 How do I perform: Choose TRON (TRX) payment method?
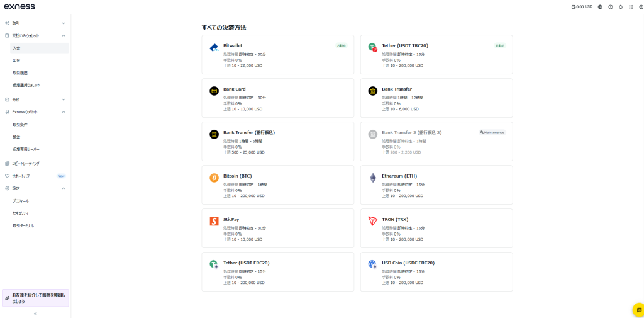[x=436, y=229]
